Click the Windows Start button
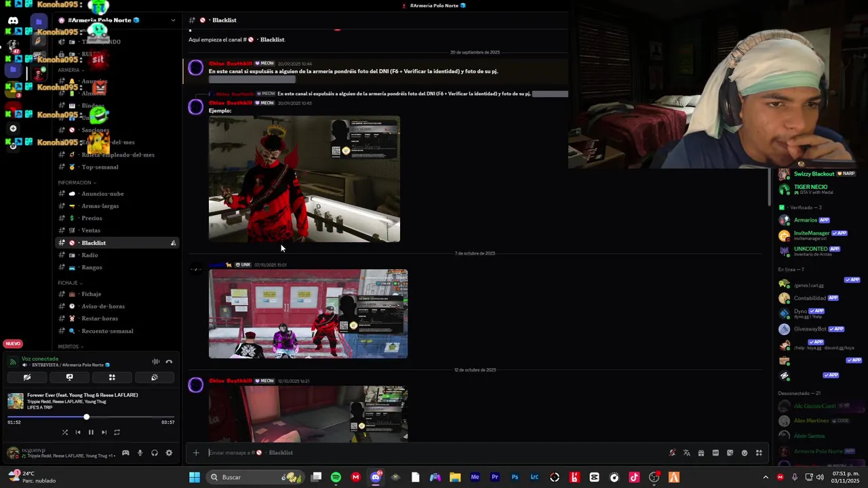This screenshot has height=488, width=868. coord(195,477)
